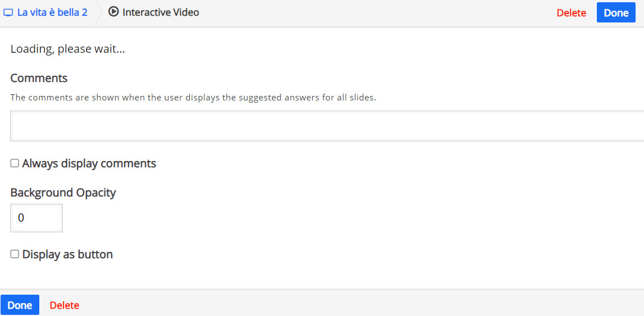Click the comments description about suggested answers
The image size is (644, 316).
pos(193,98)
